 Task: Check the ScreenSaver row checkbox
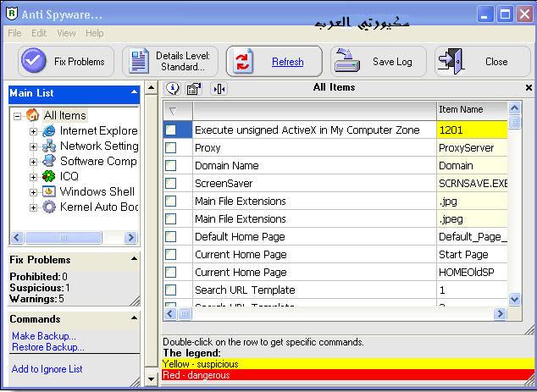point(170,183)
